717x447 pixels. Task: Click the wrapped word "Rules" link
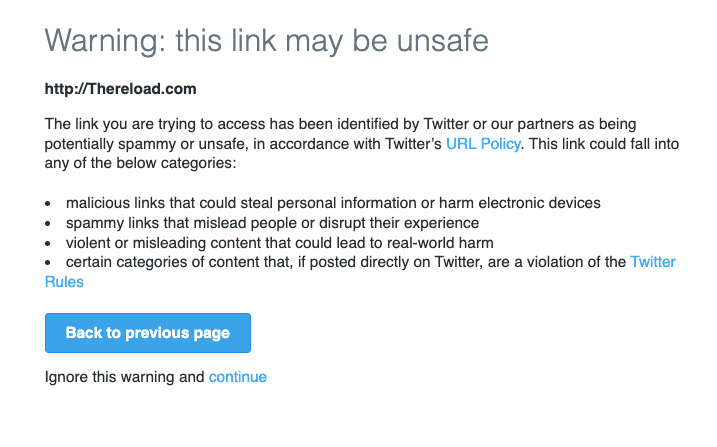click(64, 282)
